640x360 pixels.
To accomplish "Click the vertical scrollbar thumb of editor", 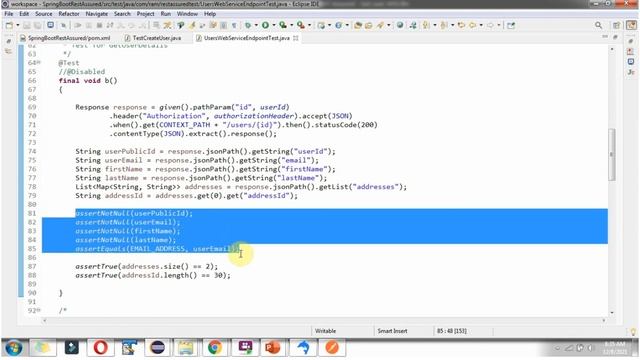I will click(611, 154).
